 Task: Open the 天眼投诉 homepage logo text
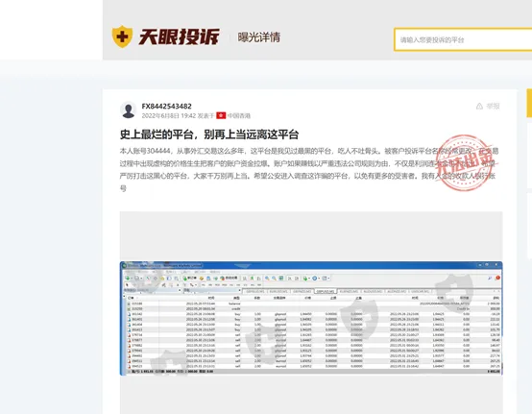click(179, 37)
